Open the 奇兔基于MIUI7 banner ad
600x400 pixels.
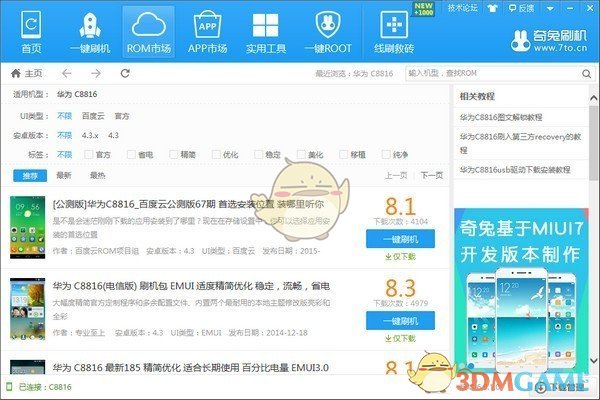pyautogui.click(x=521, y=291)
